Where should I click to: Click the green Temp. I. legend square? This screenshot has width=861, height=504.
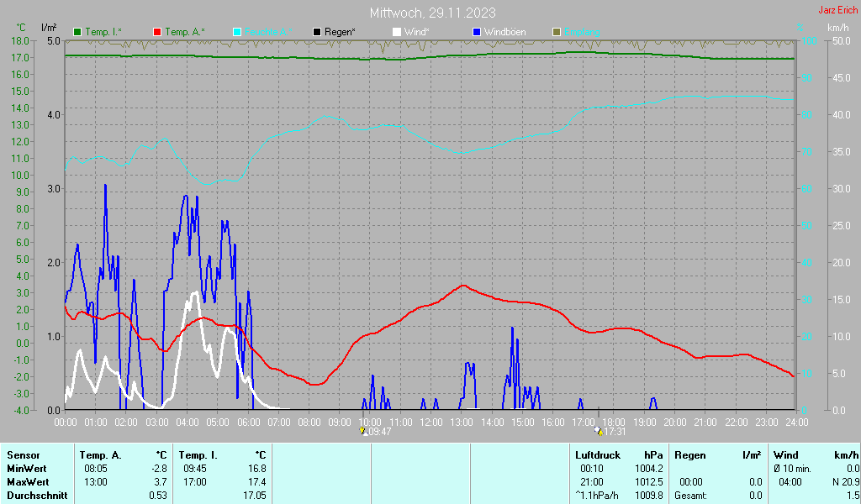click(78, 32)
